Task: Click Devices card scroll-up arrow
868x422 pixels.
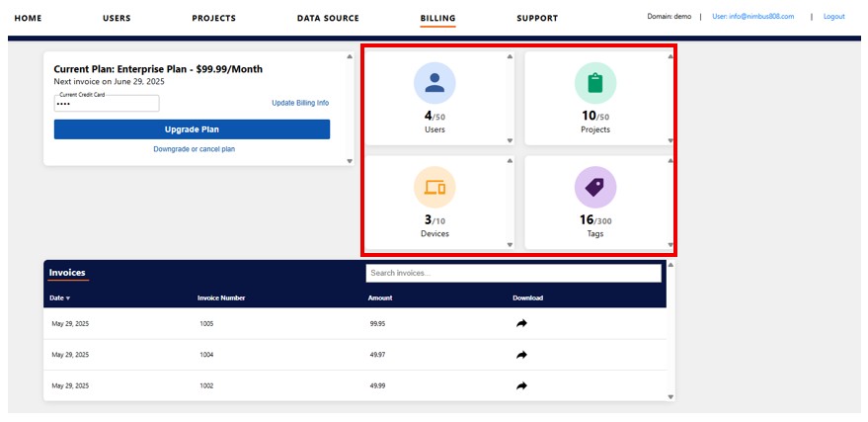Action: (510, 161)
